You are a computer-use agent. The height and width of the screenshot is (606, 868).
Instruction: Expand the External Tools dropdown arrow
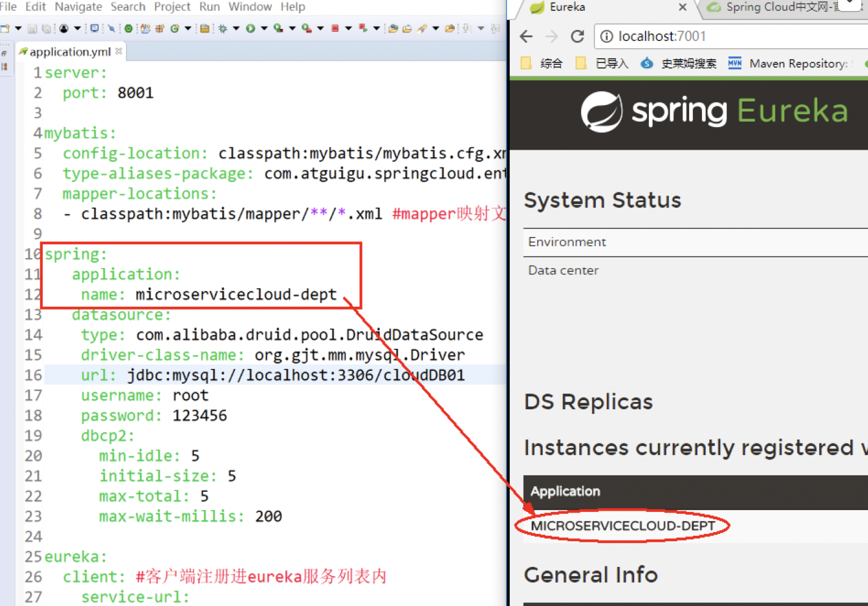(320, 28)
